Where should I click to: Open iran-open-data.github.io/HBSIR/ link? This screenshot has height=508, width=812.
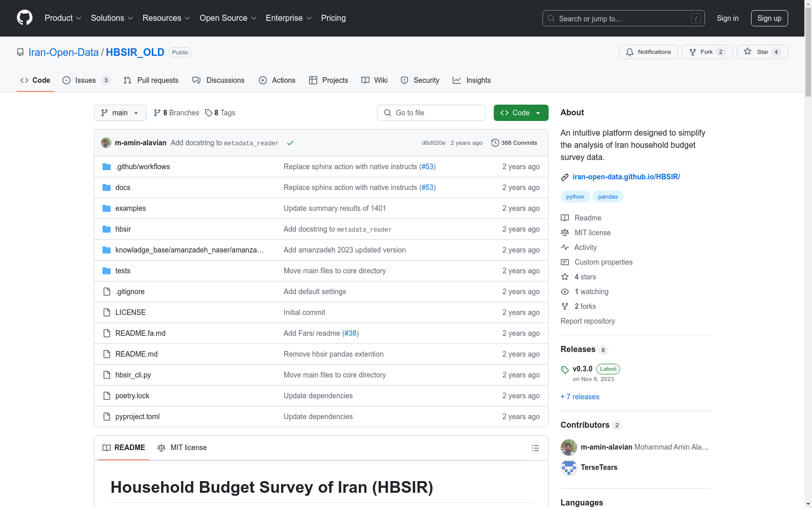(626, 177)
